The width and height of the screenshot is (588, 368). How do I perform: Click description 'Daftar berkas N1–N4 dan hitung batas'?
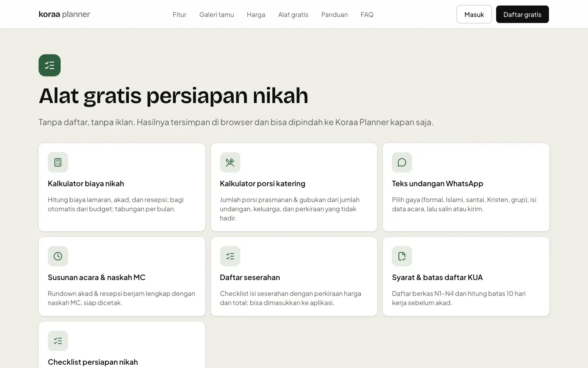(459, 298)
